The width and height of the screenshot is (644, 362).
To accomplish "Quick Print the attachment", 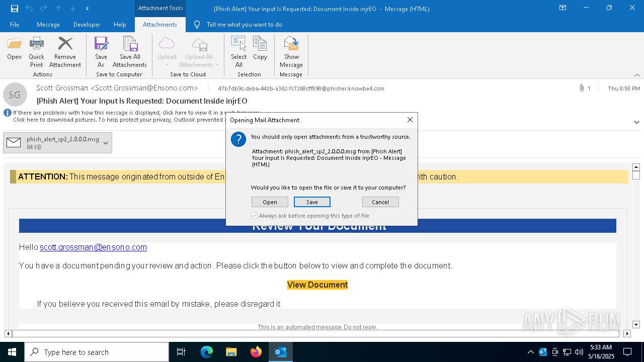I will pyautogui.click(x=36, y=52).
